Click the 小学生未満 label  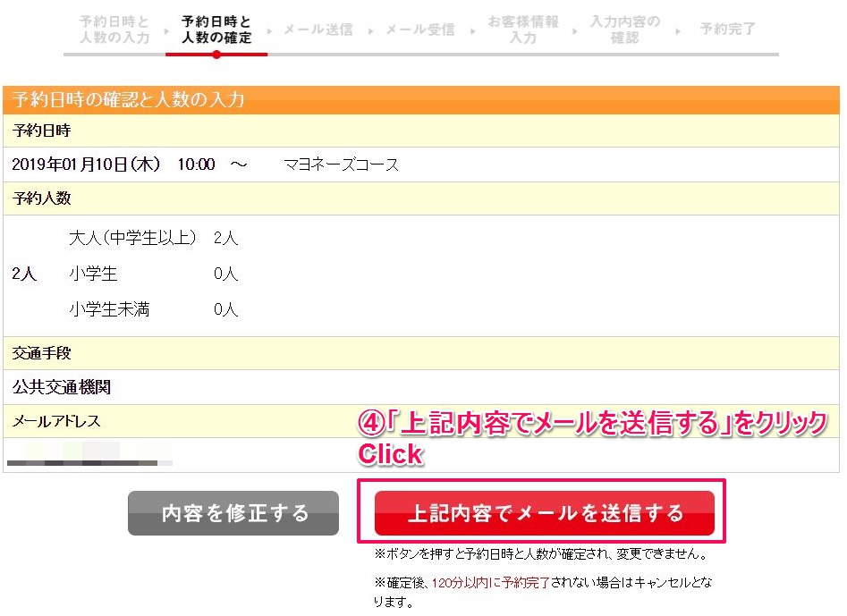(109, 309)
